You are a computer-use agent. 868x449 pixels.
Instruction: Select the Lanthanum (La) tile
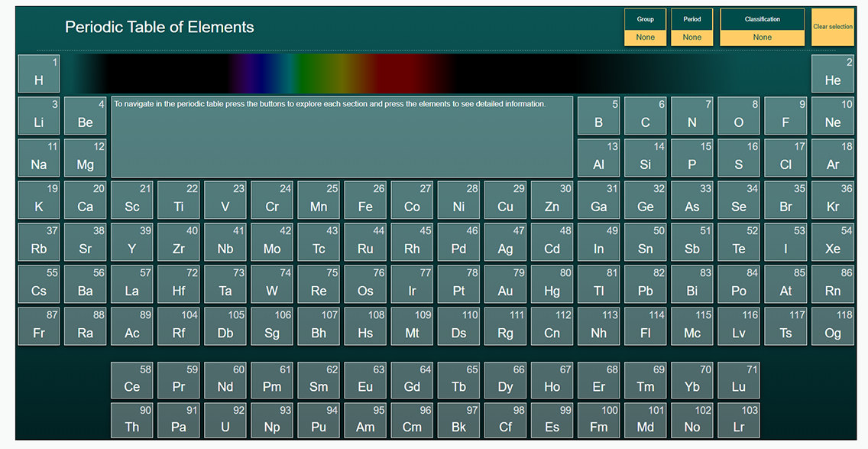coord(131,285)
